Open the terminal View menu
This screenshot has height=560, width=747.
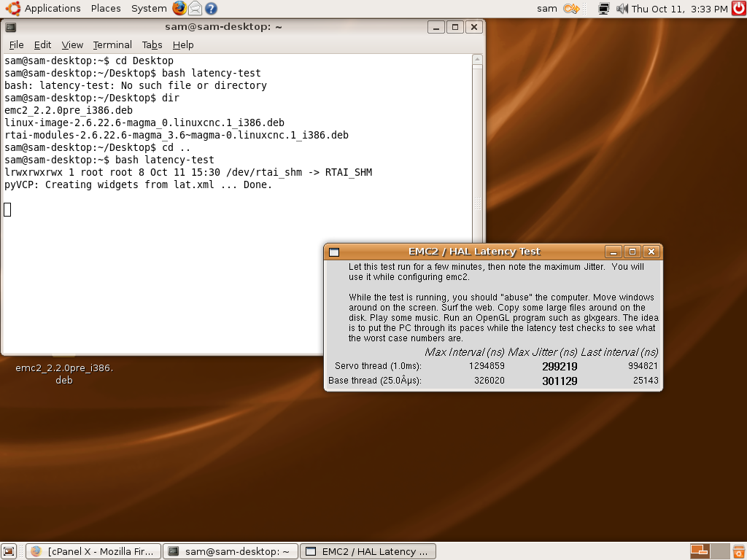(72, 44)
